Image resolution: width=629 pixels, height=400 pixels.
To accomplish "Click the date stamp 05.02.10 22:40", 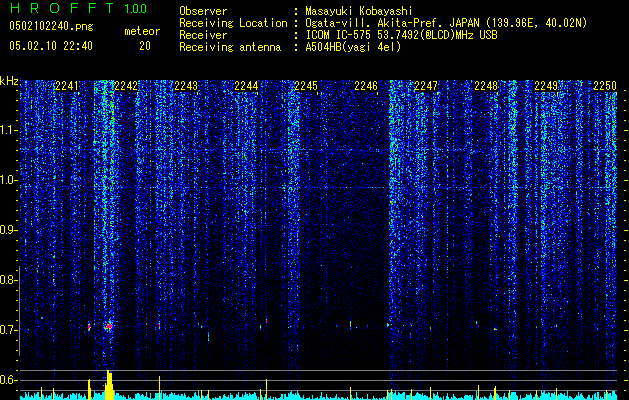I will (x=51, y=46).
